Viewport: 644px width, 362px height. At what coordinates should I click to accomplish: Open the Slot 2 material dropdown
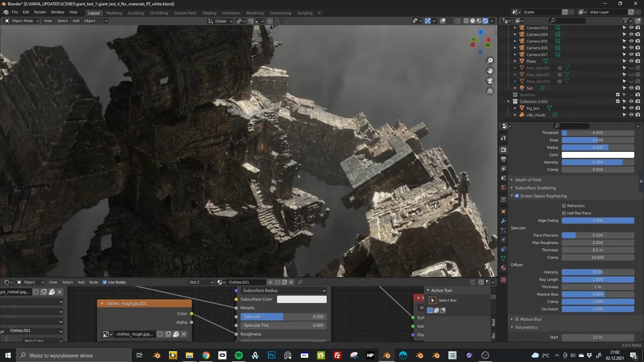point(201,282)
